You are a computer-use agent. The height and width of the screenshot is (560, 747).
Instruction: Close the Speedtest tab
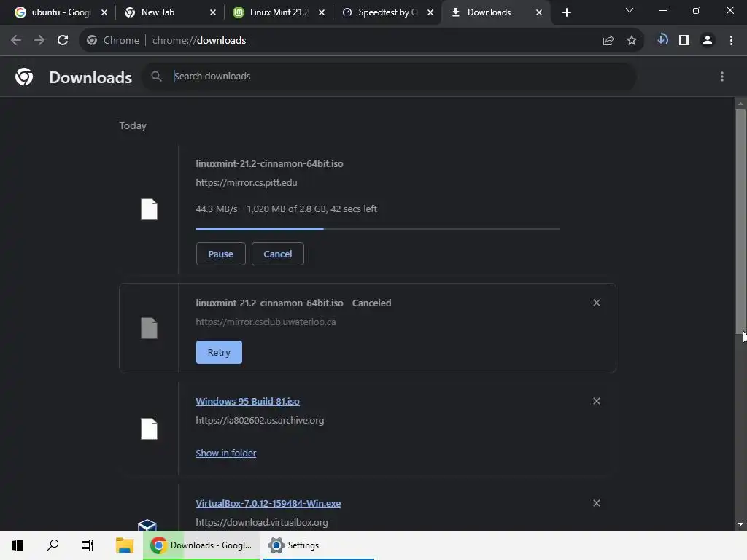click(430, 12)
